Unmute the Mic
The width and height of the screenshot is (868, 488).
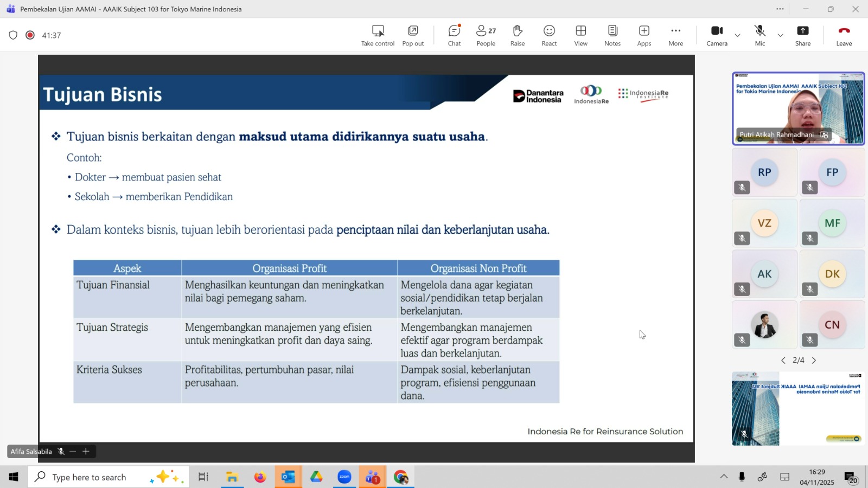759,35
